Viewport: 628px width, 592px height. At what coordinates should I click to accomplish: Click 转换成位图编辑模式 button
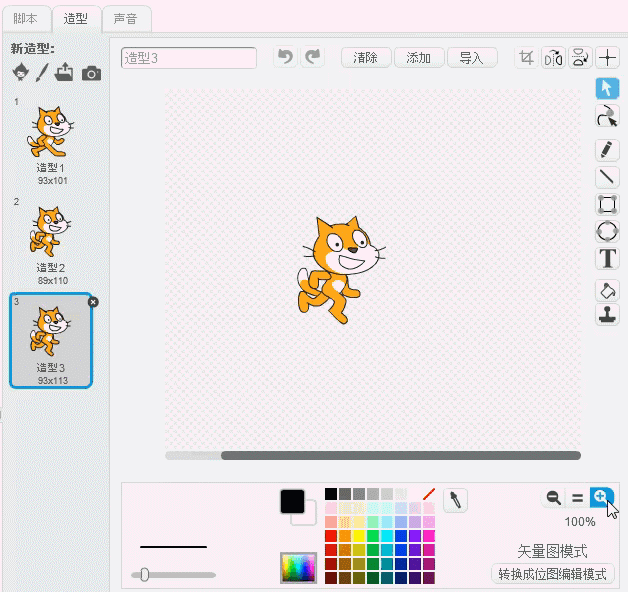click(x=553, y=574)
